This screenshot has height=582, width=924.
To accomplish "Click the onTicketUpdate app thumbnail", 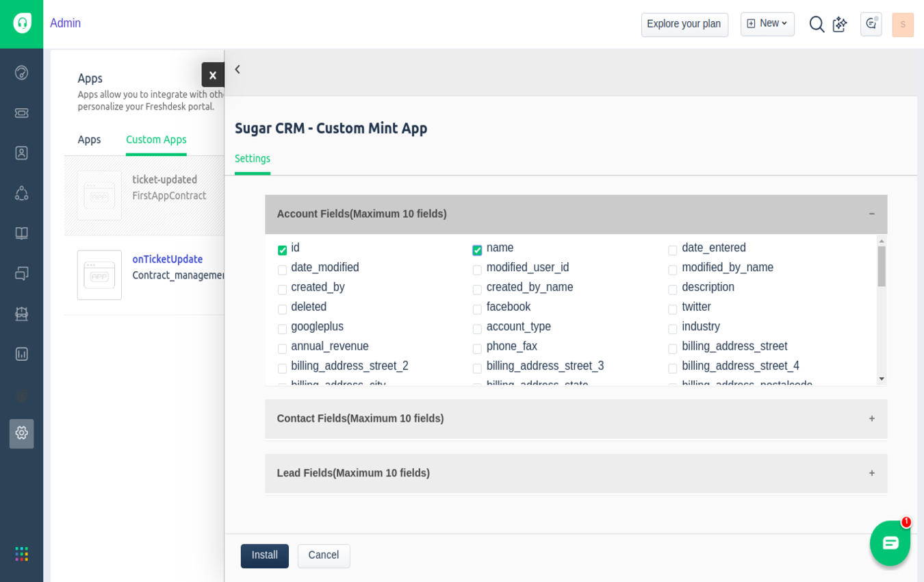I will click(99, 275).
